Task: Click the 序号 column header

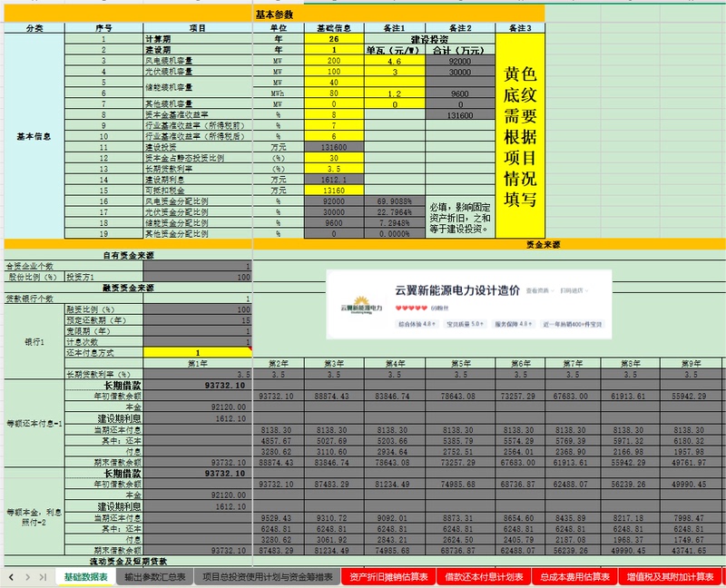Action: [103, 28]
